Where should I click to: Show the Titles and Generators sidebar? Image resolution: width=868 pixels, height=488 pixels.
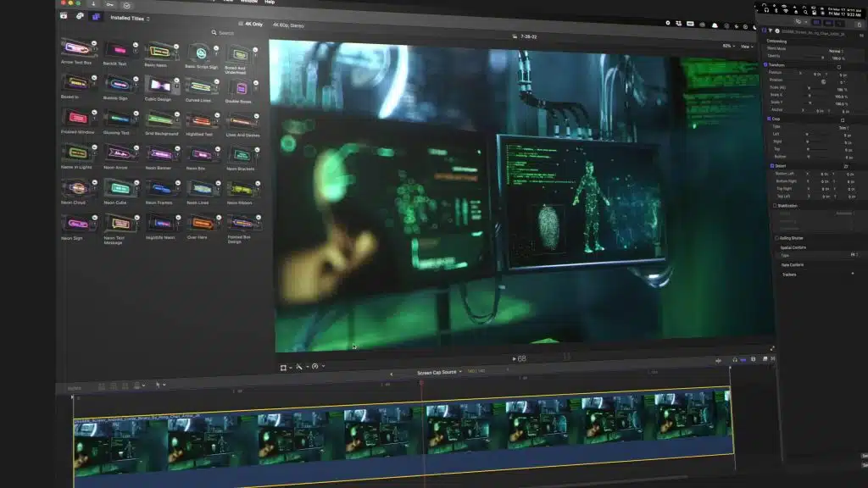[x=96, y=17]
